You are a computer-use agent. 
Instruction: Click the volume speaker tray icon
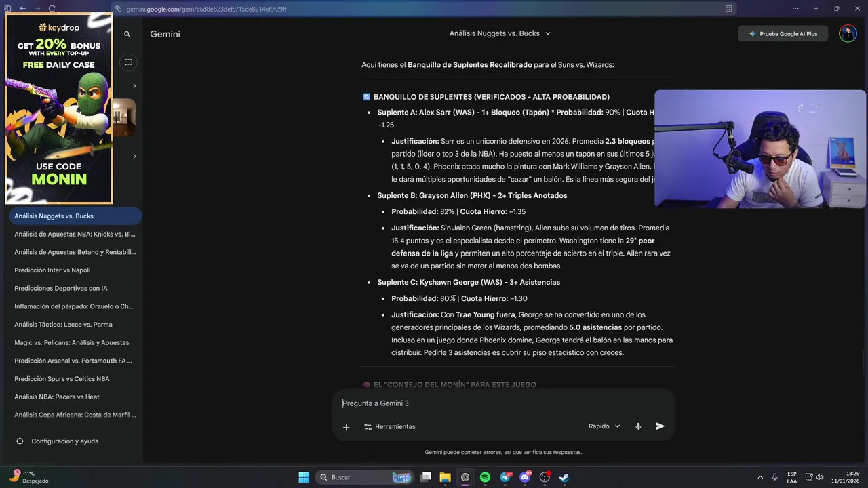(x=820, y=477)
